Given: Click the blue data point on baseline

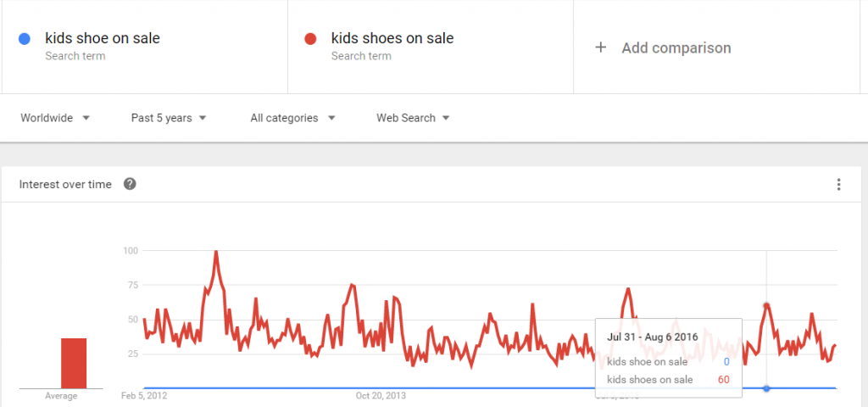Looking at the screenshot, I should pyautogui.click(x=766, y=388).
